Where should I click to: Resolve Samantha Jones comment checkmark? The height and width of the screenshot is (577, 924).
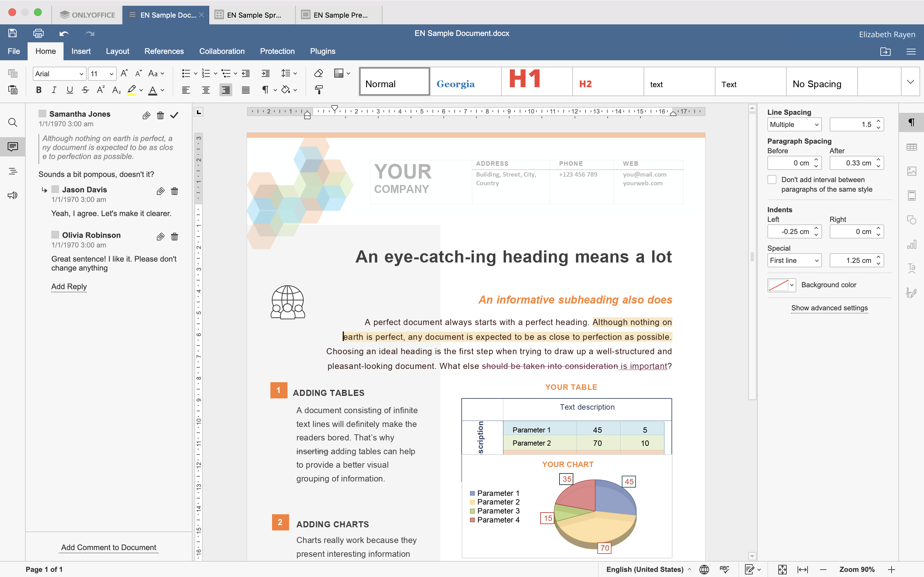tap(174, 114)
